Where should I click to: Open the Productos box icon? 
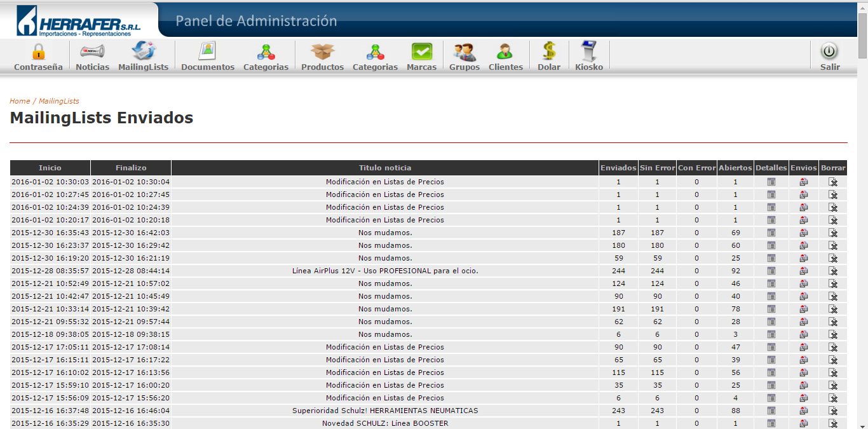323,51
